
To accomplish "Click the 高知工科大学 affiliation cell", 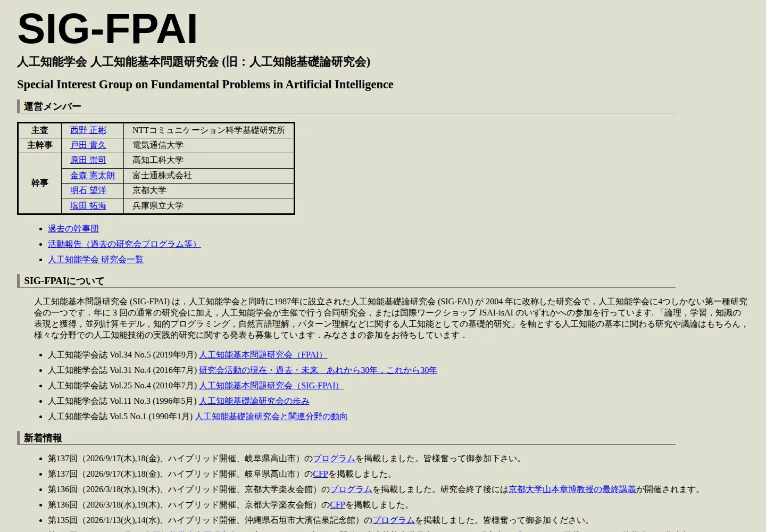I will pos(209,160).
